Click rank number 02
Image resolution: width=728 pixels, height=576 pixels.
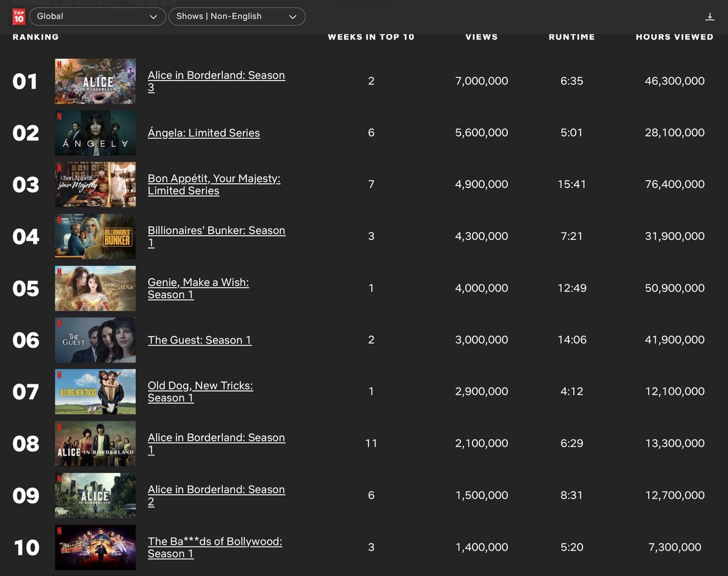26,133
